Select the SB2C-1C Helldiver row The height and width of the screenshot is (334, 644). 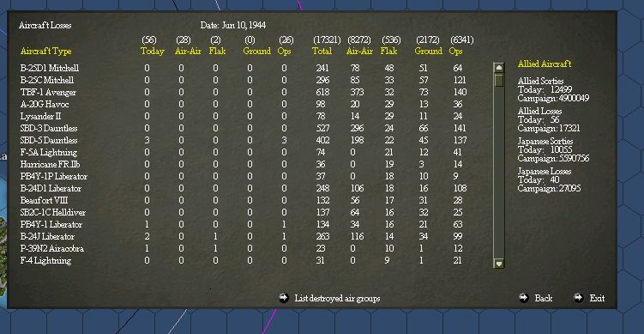pyautogui.click(x=244, y=212)
